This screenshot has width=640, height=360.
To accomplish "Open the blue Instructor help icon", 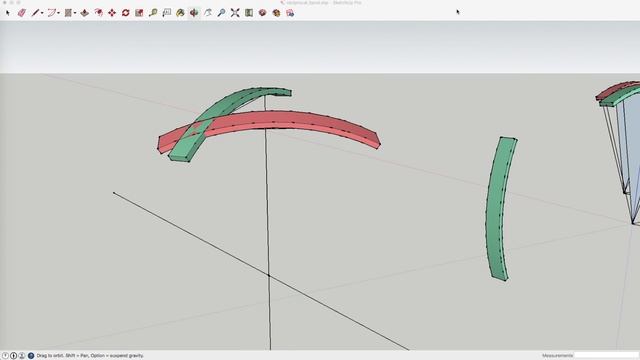I will tap(31, 356).
